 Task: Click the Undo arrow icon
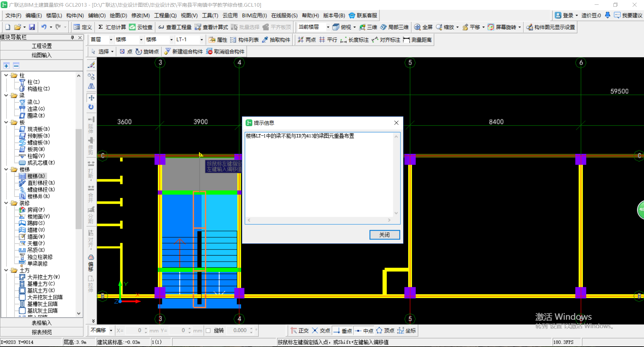click(44, 27)
